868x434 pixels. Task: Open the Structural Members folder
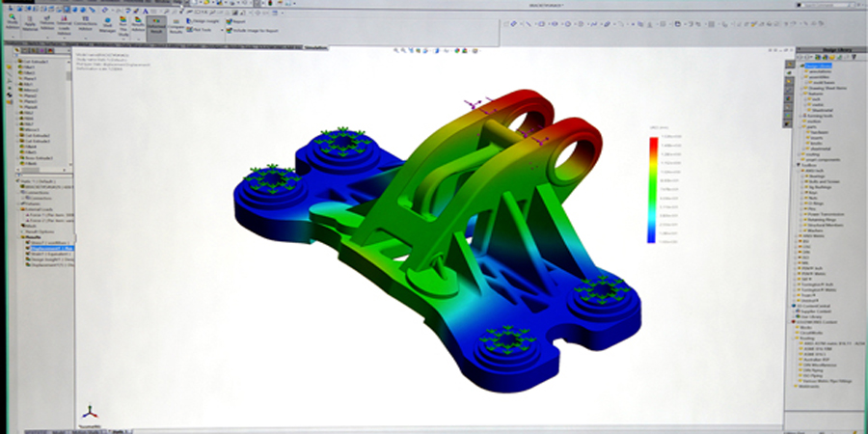[825, 225]
